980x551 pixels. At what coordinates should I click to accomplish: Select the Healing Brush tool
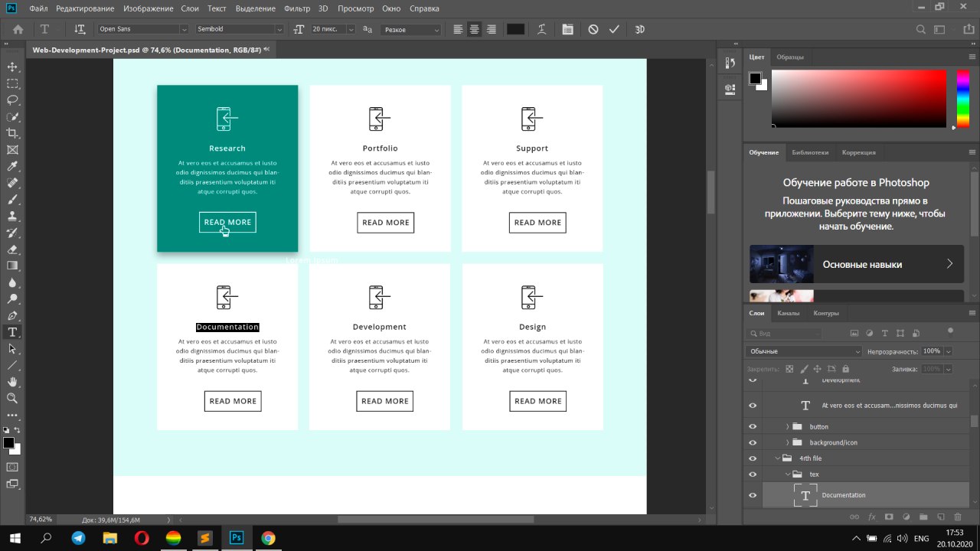point(12,183)
